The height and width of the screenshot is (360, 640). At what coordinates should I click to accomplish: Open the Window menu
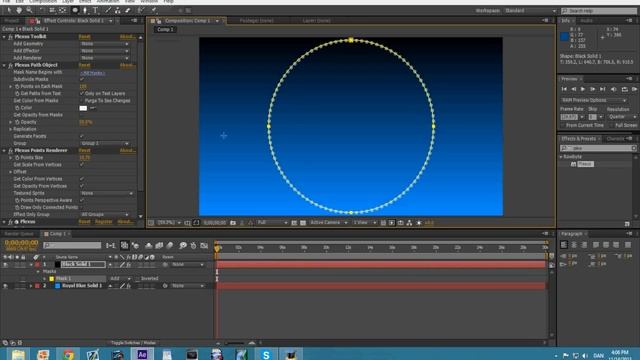149,1
